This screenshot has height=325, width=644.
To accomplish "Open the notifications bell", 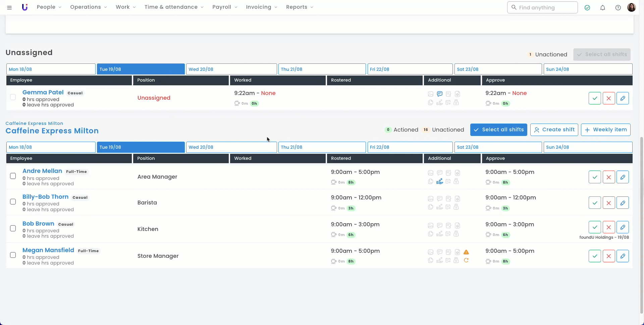I will 603,7.
